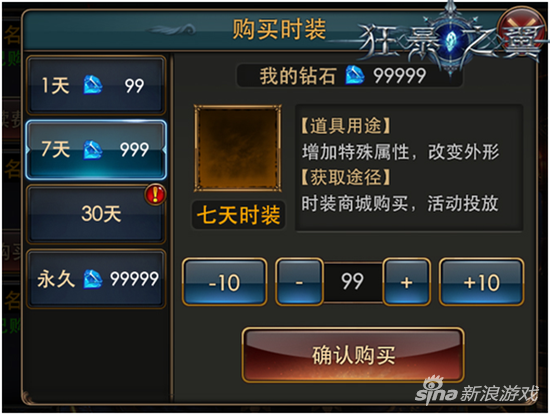The width and height of the screenshot is (550, 415).
Task: Select the 1天 99 diamonds option
Action: 96,85
